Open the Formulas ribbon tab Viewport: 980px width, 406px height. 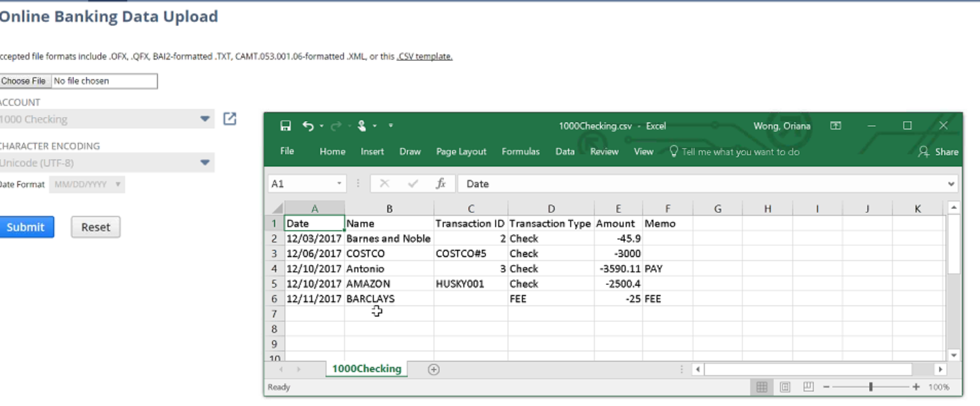520,151
